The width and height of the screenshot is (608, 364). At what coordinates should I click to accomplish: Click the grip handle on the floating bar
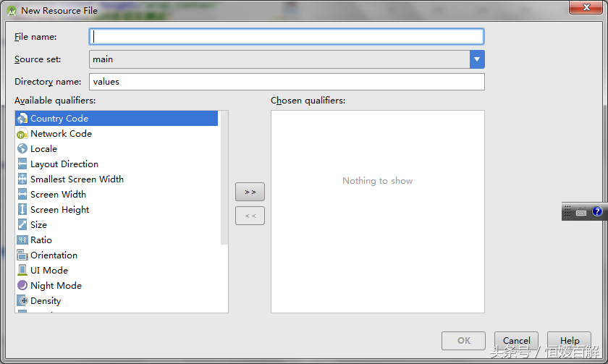(x=567, y=211)
